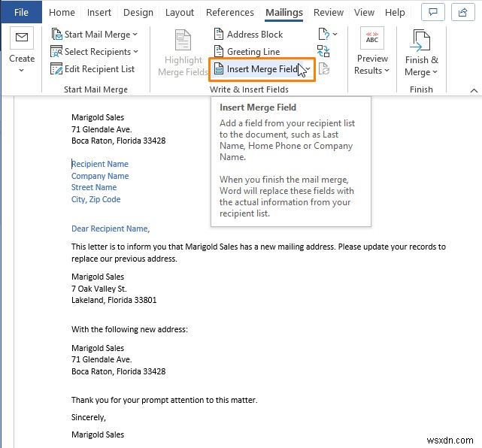Click the Highlight Merge Fields icon

[x=183, y=40]
